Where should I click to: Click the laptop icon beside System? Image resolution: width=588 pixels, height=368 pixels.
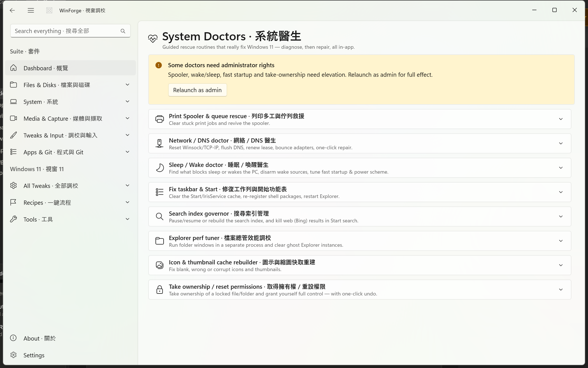(13, 101)
